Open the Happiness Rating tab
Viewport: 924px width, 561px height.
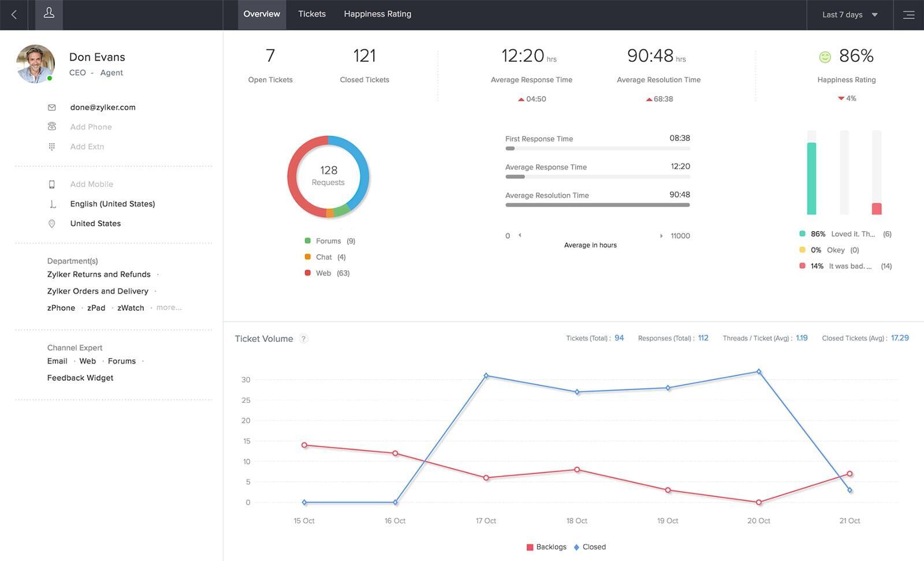tap(377, 13)
